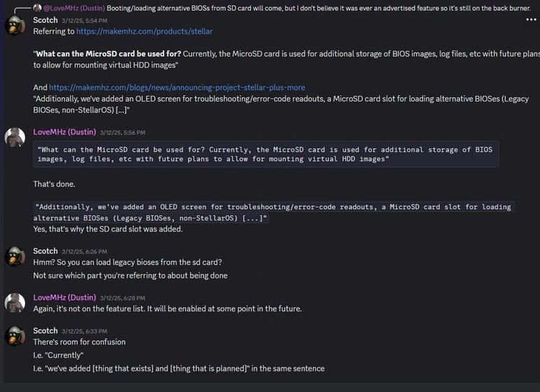Click the LoveMHz (Dustin) username at 5:56 PM
This screenshot has width=540, height=392.
point(65,132)
